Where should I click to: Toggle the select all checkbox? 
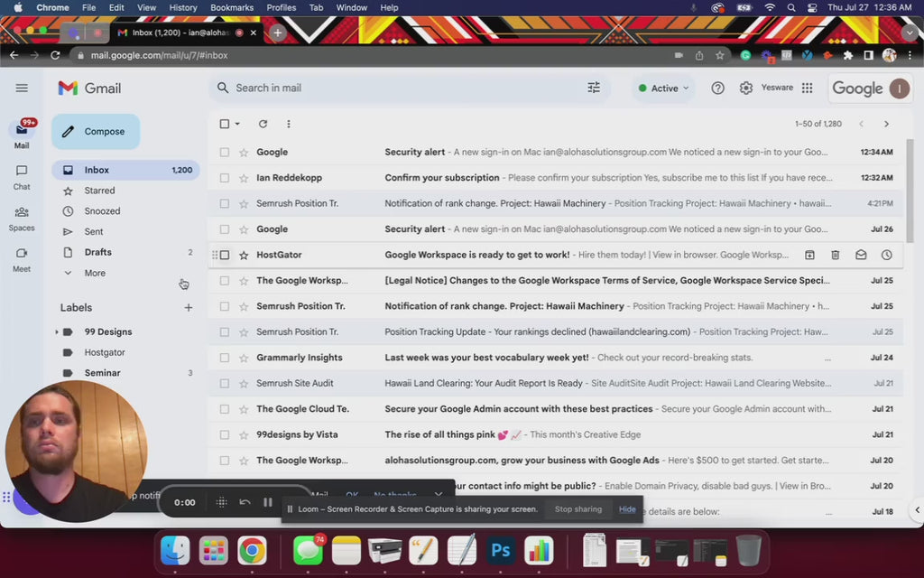pos(225,124)
